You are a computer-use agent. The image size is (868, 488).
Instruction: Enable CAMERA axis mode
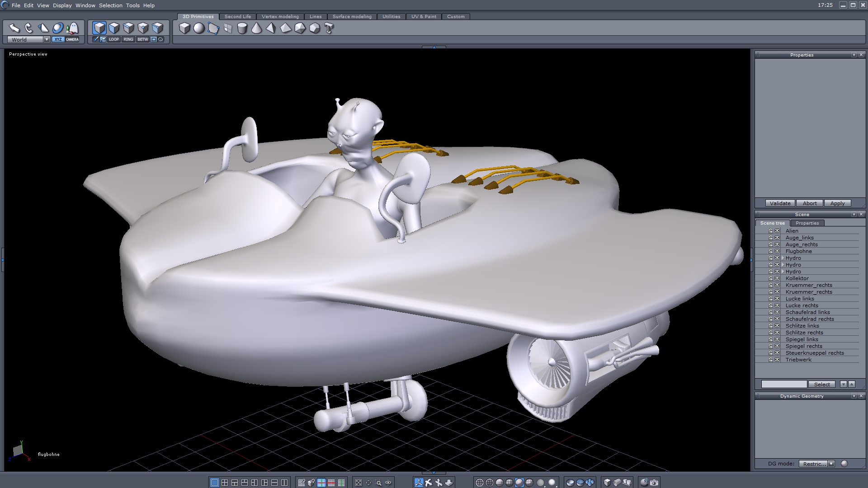pyautogui.click(x=72, y=39)
